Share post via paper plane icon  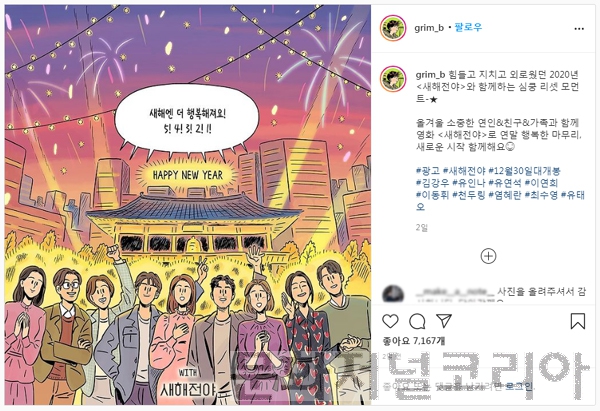tap(444, 321)
